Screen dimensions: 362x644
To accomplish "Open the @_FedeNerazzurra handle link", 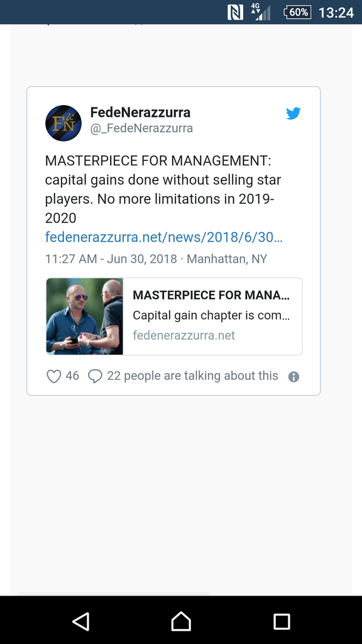I will tap(141, 128).
